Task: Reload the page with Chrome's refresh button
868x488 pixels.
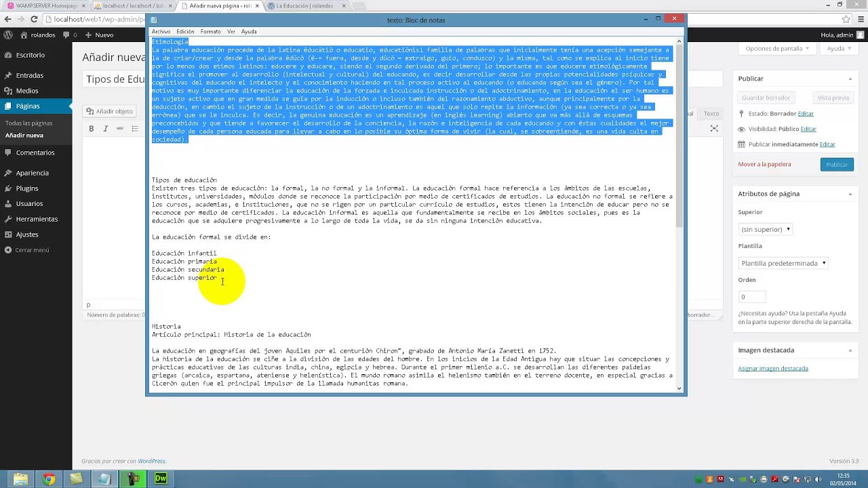Action: tap(34, 20)
